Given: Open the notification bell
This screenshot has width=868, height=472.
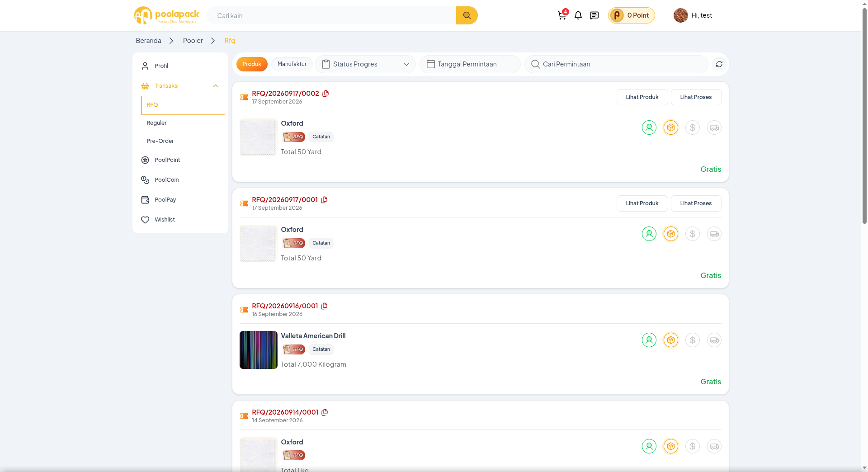Looking at the screenshot, I should (x=578, y=15).
